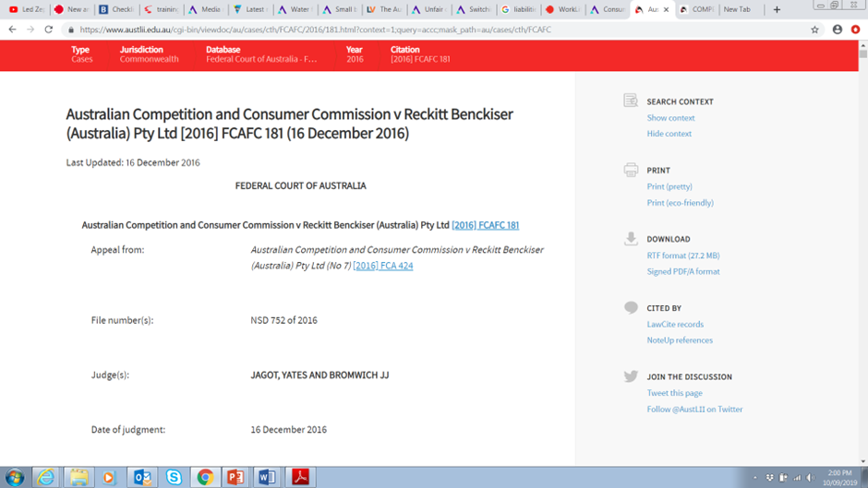Switch to the Led Zep YouTube tab

click(26, 9)
